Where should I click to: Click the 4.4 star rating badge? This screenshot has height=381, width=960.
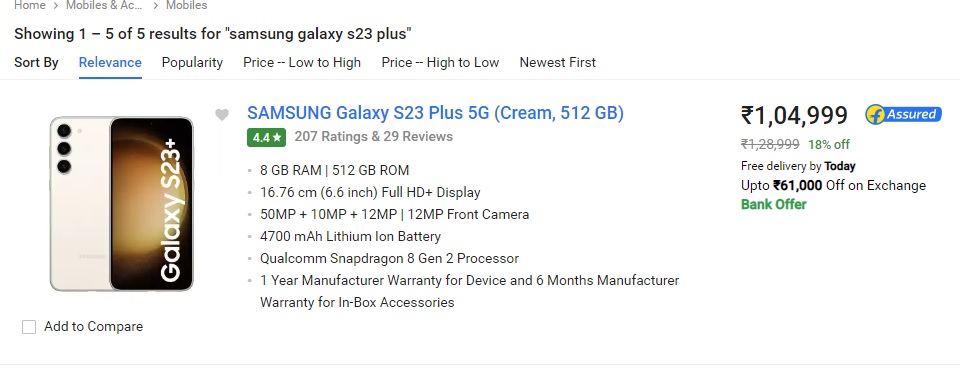267,137
